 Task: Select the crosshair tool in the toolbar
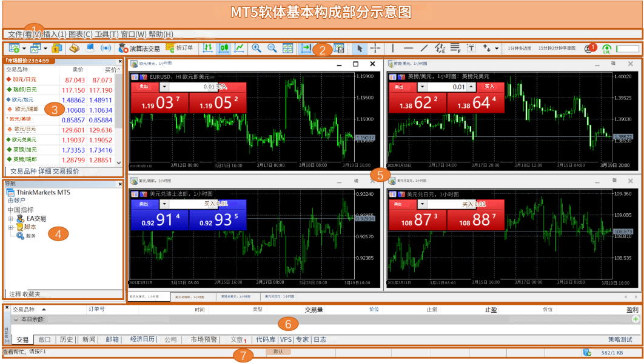click(375, 48)
